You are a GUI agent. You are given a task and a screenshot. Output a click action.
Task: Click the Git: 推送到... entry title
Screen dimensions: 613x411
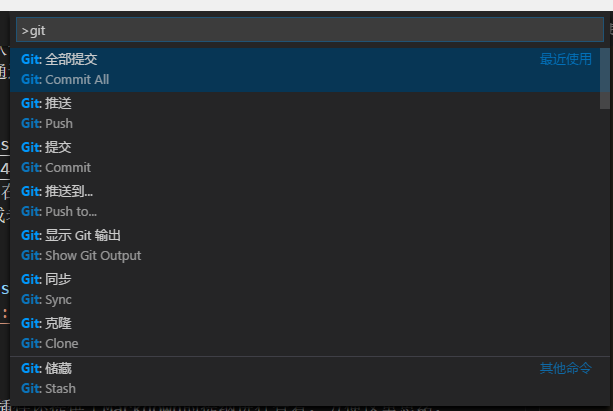pos(57,191)
